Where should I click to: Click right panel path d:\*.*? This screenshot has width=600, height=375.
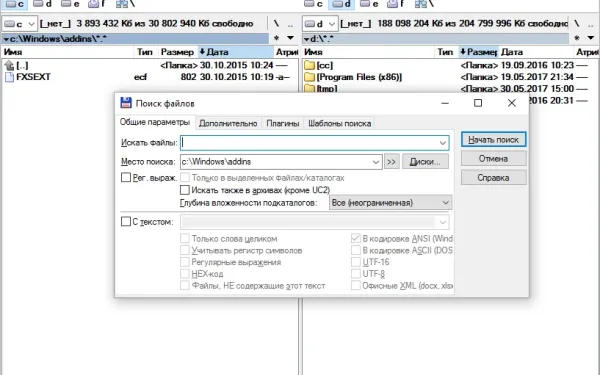(435, 38)
